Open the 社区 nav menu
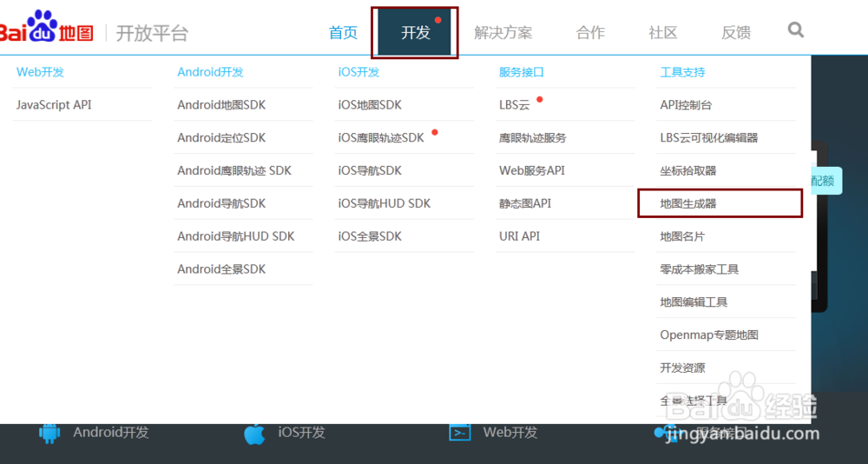868x464 pixels. click(x=662, y=33)
